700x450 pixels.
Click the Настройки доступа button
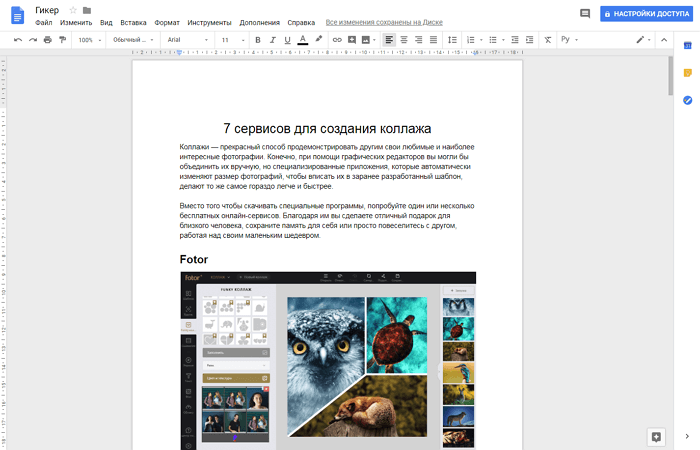click(645, 14)
